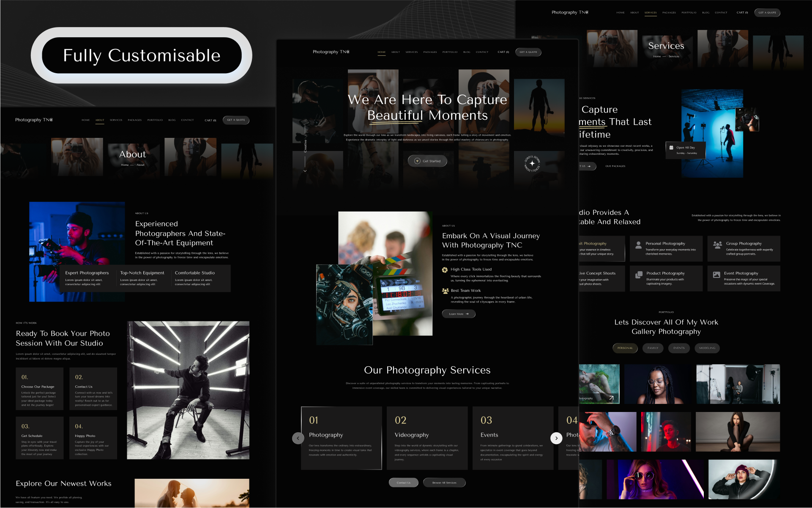The image size is (812, 508).
Task: Open woman in sunglasses neon thumbnail
Action: click(655, 480)
